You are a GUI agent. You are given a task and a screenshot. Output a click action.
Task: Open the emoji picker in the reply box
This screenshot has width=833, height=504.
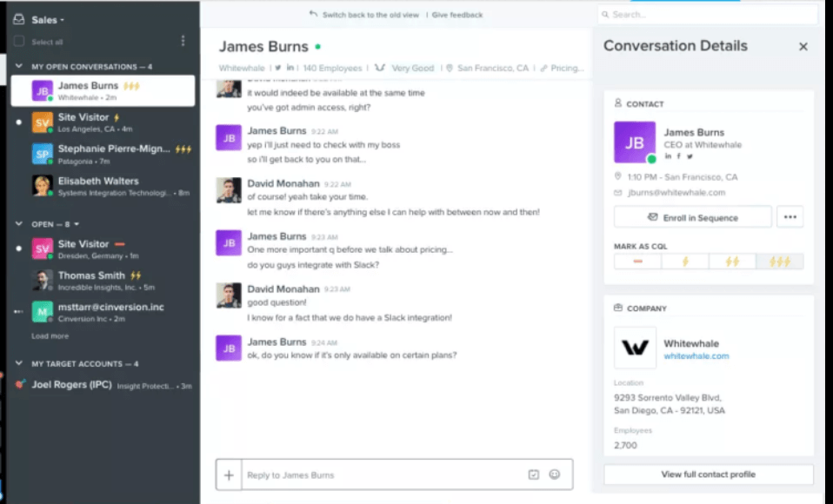point(555,474)
